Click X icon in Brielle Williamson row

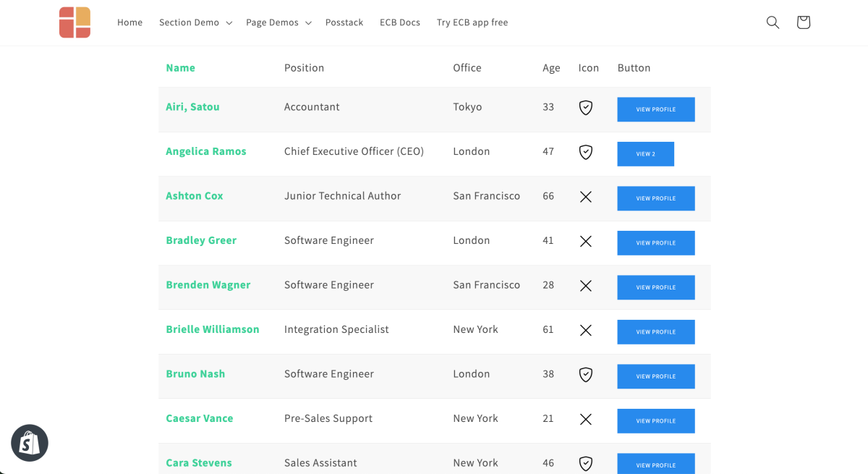(586, 331)
